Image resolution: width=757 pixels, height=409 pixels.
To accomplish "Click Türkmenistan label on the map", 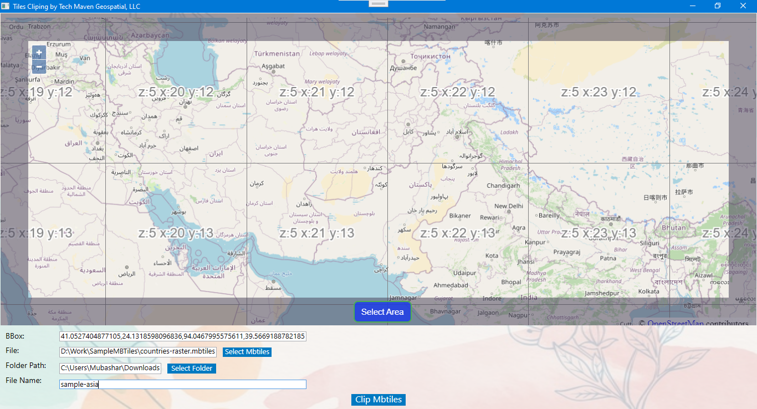I will (277, 54).
